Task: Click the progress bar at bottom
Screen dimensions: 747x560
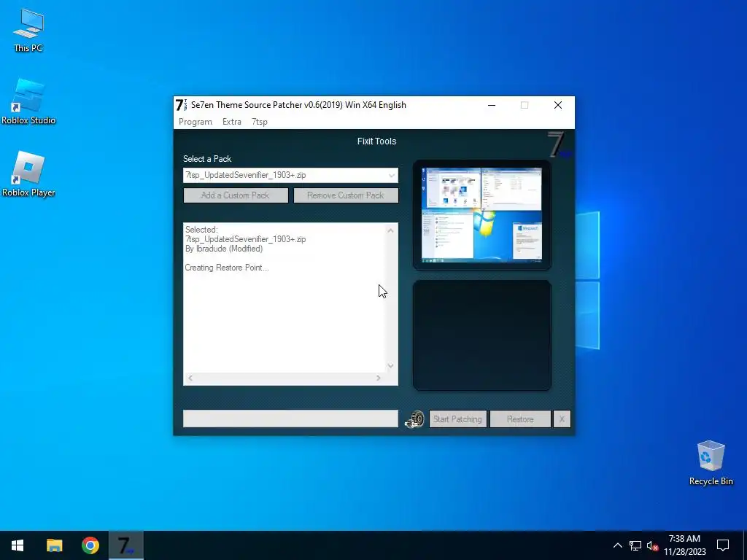Action: (290, 419)
